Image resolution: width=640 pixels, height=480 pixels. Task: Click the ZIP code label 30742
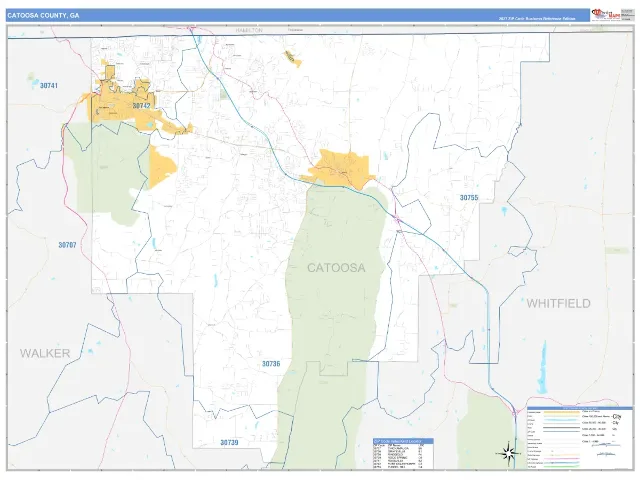click(x=141, y=106)
